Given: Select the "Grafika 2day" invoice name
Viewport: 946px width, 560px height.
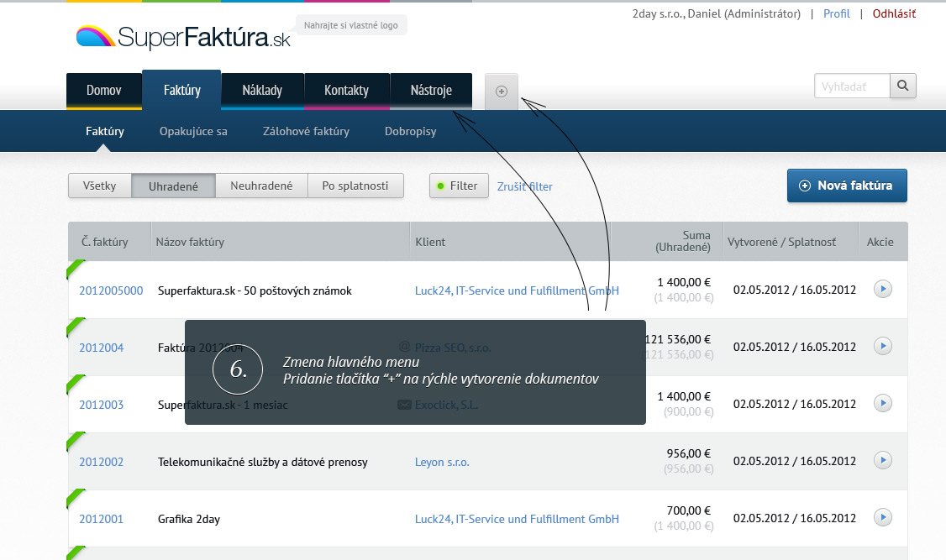Looking at the screenshot, I should click(189, 519).
